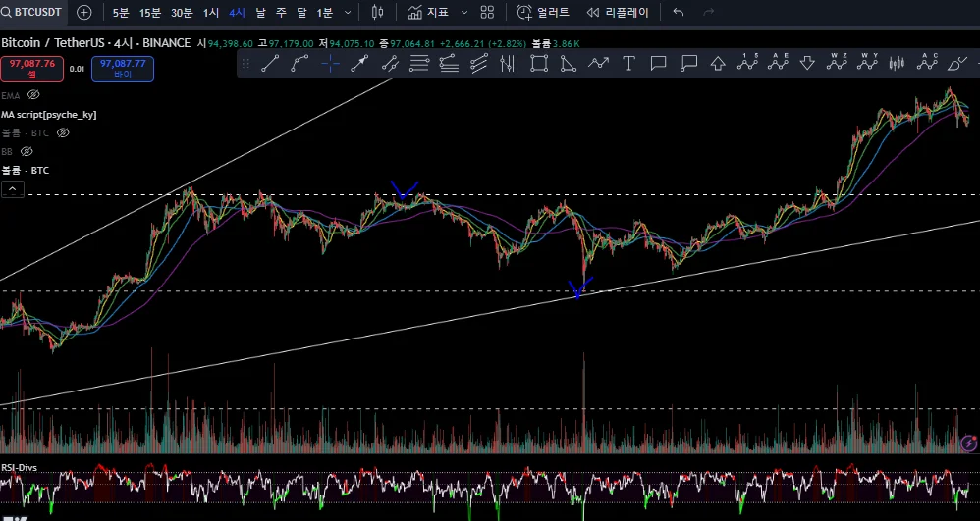Select the Info Line tool

pyautogui.click(x=390, y=63)
